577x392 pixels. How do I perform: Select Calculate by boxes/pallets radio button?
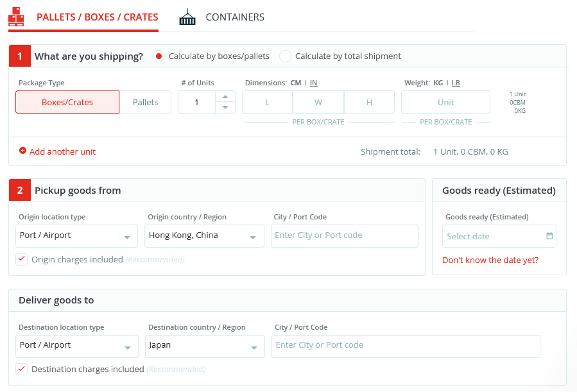(159, 56)
